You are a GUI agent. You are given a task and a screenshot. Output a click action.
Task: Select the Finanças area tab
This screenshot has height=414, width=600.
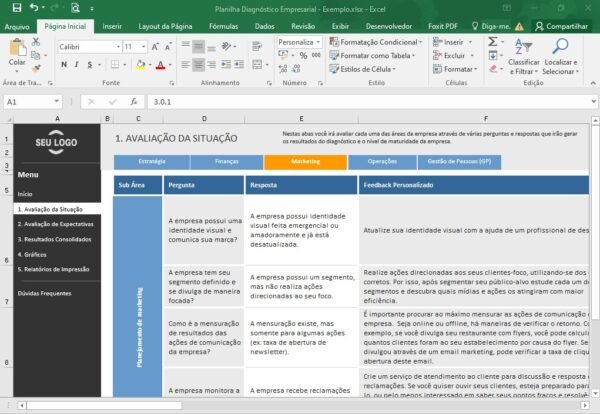pos(227,162)
